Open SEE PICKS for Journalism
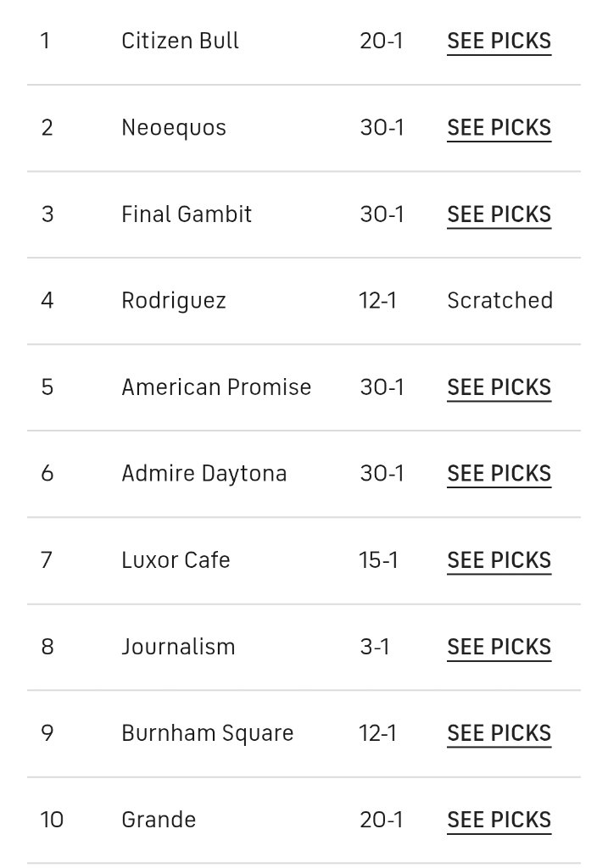608x868 pixels. pyautogui.click(x=499, y=646)
